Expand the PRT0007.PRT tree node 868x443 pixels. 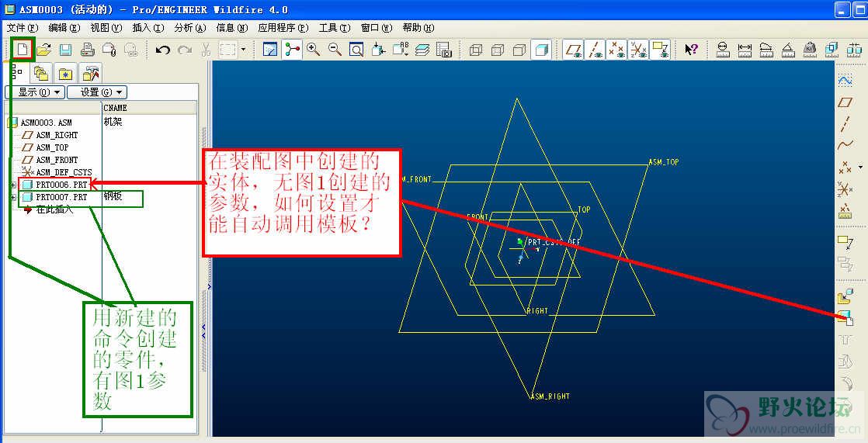(x=13, y=197)
